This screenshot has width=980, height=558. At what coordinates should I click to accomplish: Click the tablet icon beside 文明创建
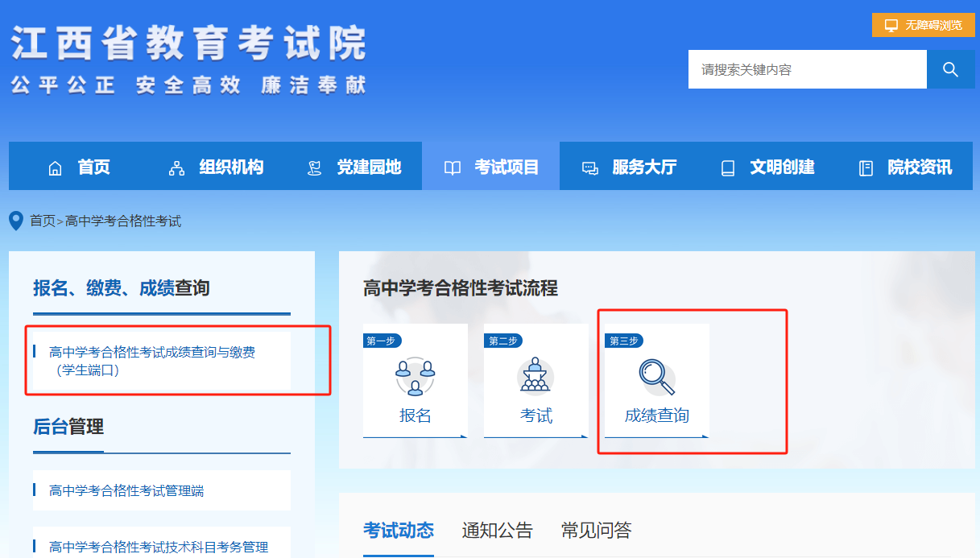(728, 168)
